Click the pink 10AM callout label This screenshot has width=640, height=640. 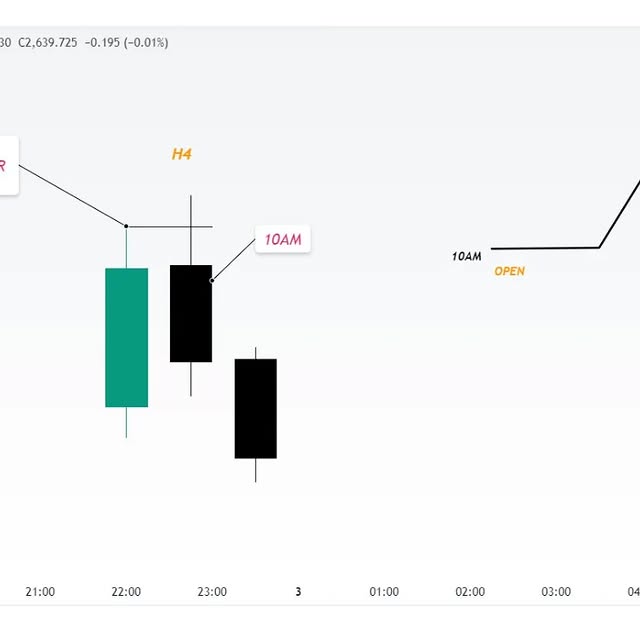pyautogui.click(x=283, y=240)
